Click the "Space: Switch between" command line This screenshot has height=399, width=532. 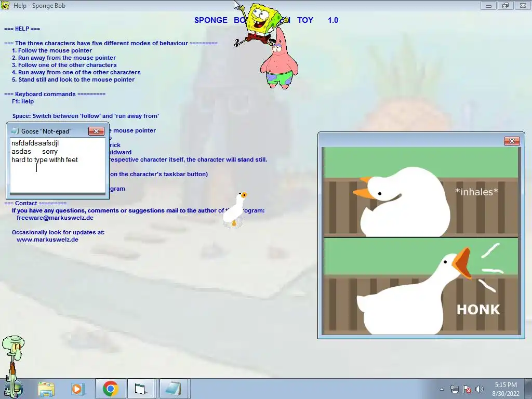(x=86, y=116)
